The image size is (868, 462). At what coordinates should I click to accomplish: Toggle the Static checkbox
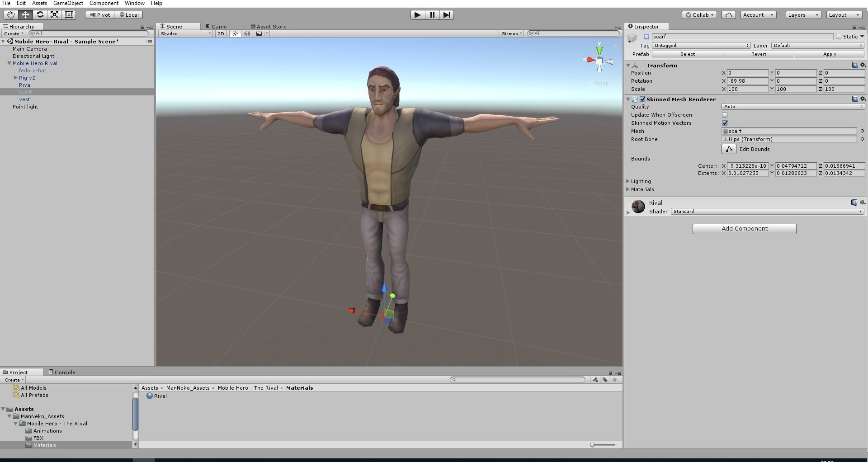pyautogui.click(x=839, y=37)
